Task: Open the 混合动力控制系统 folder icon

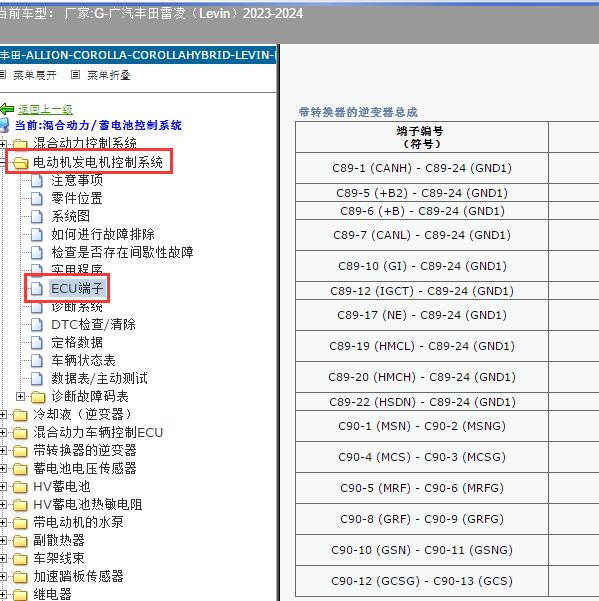Action: [x=20, y=144]
